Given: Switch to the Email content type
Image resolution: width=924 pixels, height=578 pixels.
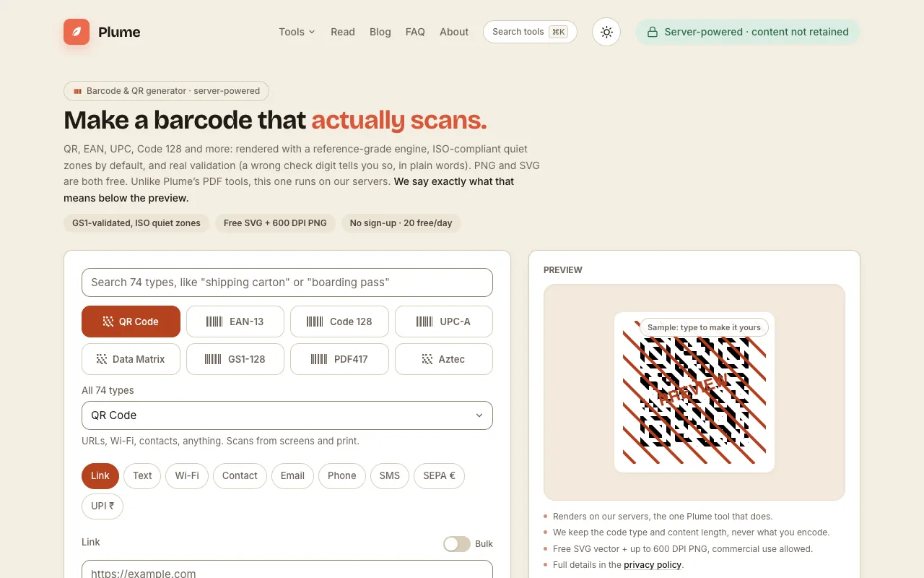Looking at the screenshot, I should (292, 475).
